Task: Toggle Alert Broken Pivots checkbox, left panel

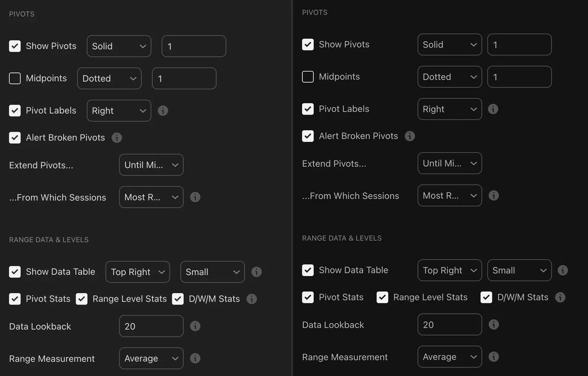Action: [15, 138]
